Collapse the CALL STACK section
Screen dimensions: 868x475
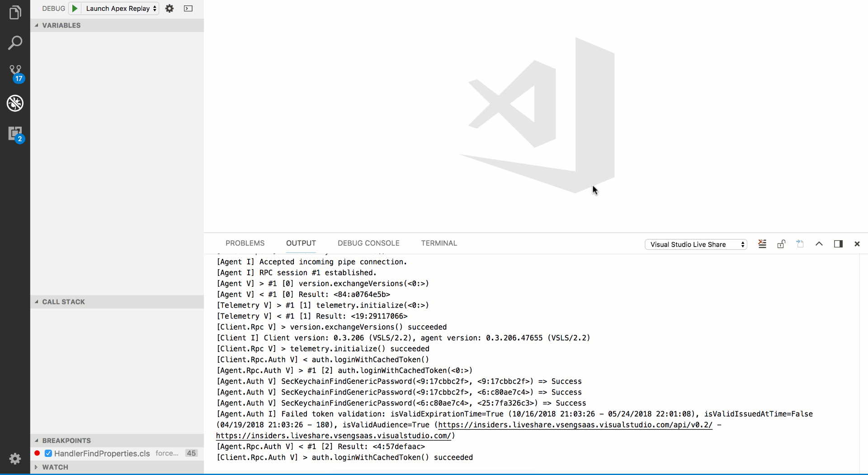(117, 302)
